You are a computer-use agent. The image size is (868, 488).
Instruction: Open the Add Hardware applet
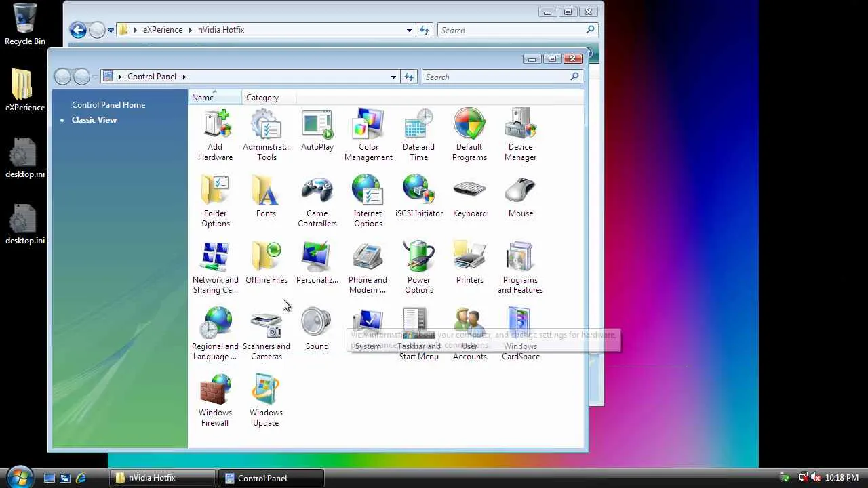tap(215, 136)
